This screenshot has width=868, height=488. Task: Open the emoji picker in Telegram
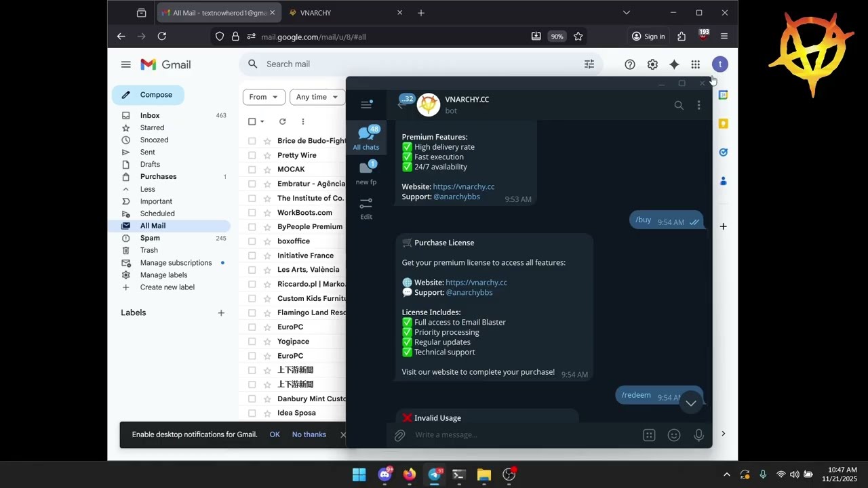click(x=674, y=435)
